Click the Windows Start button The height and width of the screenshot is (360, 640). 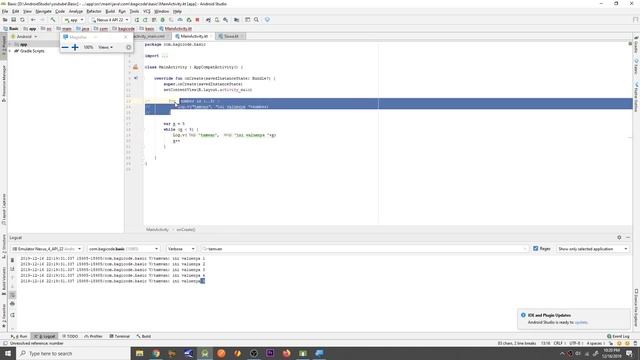(x=8, y=353)
